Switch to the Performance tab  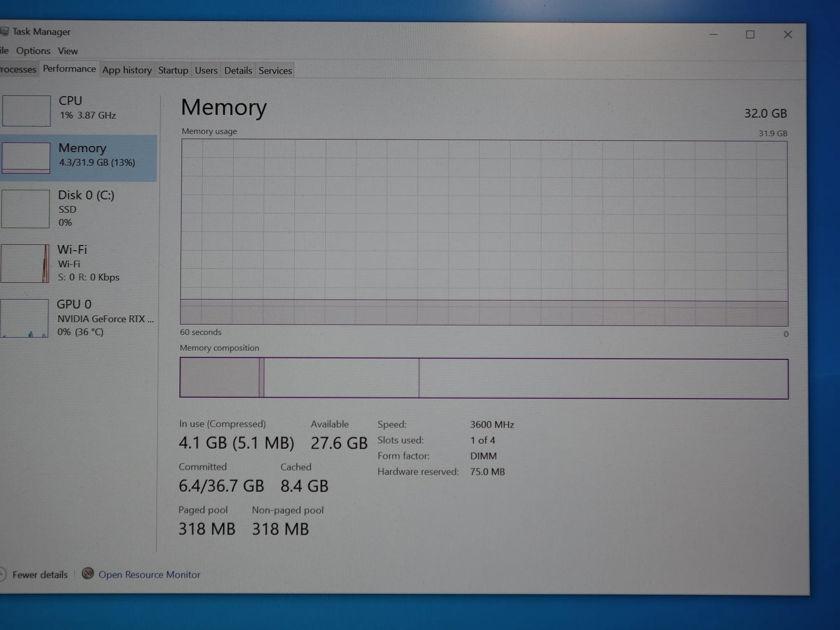pyautogui.click(x=69, y=68)
